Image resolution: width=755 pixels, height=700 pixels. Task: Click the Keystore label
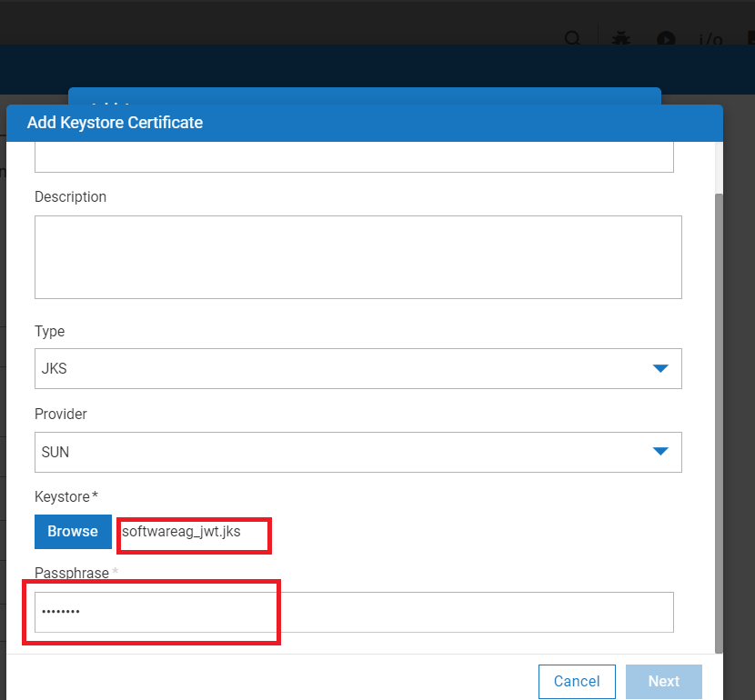(x=62, y=496)
